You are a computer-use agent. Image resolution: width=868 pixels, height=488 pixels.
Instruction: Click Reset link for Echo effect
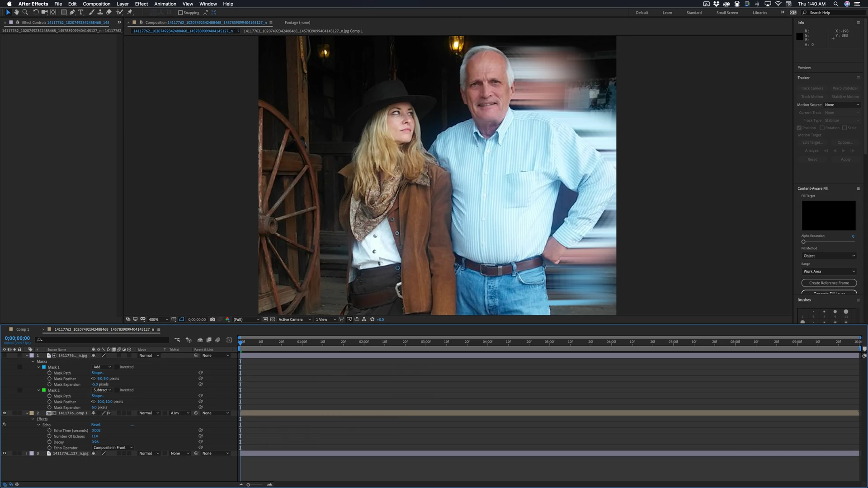point(96,425)
